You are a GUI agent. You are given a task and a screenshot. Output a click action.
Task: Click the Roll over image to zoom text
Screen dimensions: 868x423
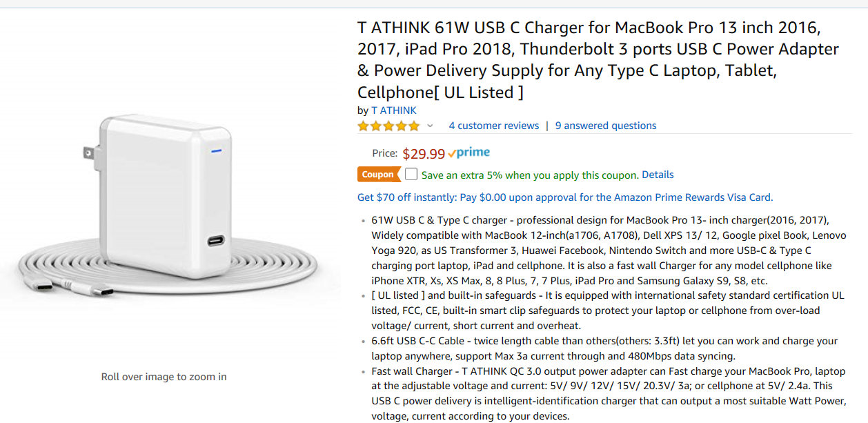(164, 377)
